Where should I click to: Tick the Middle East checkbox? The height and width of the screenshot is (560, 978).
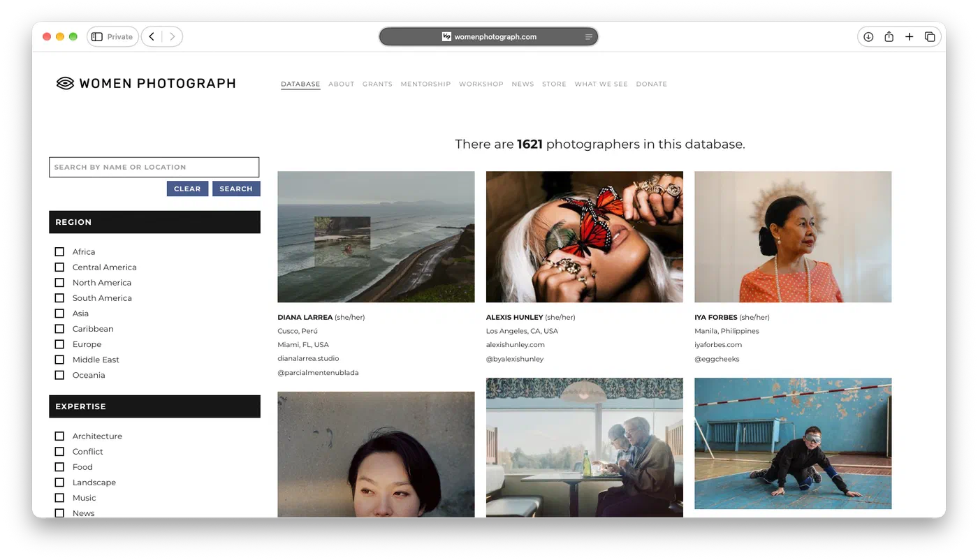(x=59, y=360)
